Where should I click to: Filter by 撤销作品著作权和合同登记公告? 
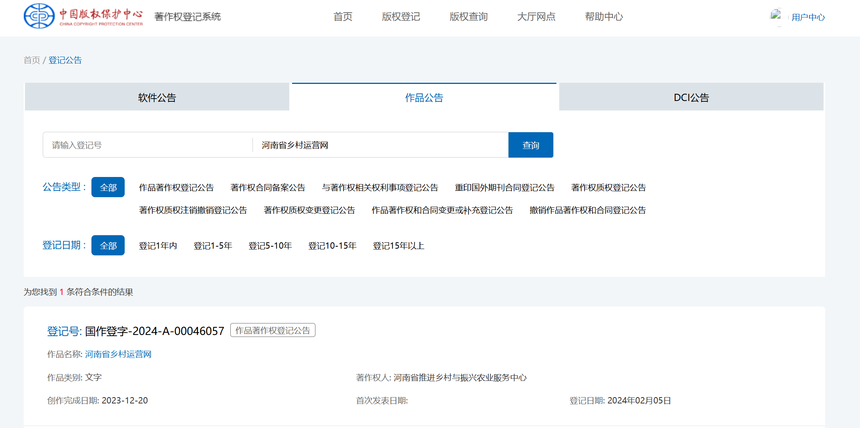point(588,210)
